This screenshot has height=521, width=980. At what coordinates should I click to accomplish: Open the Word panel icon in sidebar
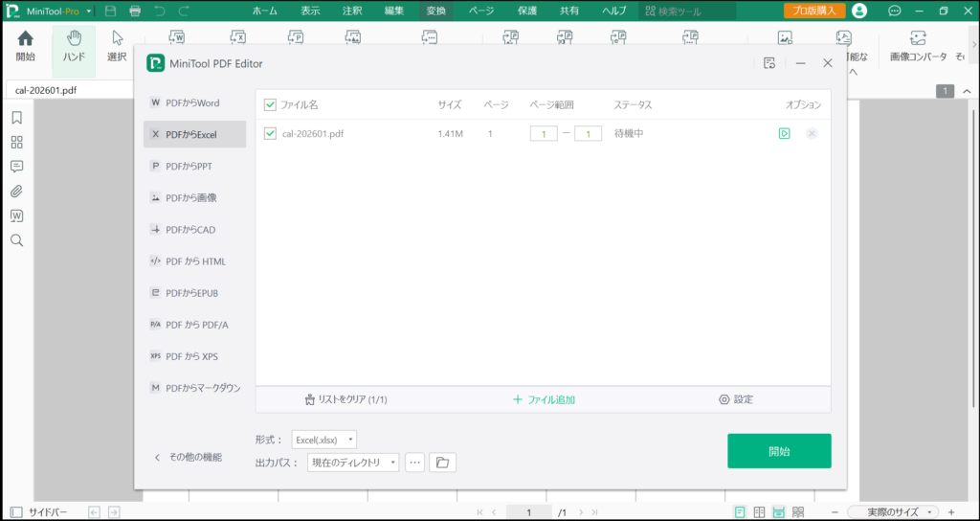click(17, 215)
